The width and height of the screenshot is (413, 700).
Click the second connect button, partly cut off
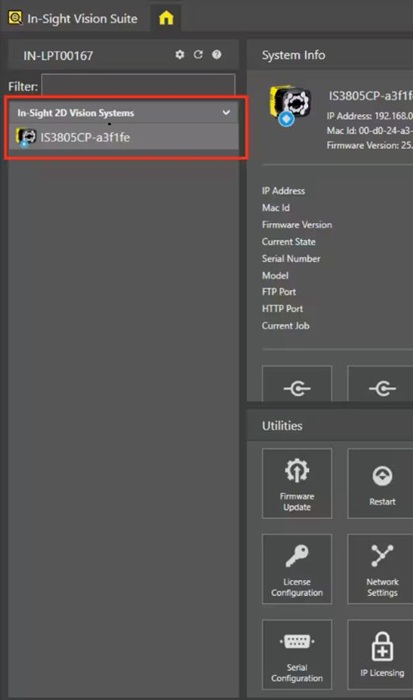click(380, 384)
